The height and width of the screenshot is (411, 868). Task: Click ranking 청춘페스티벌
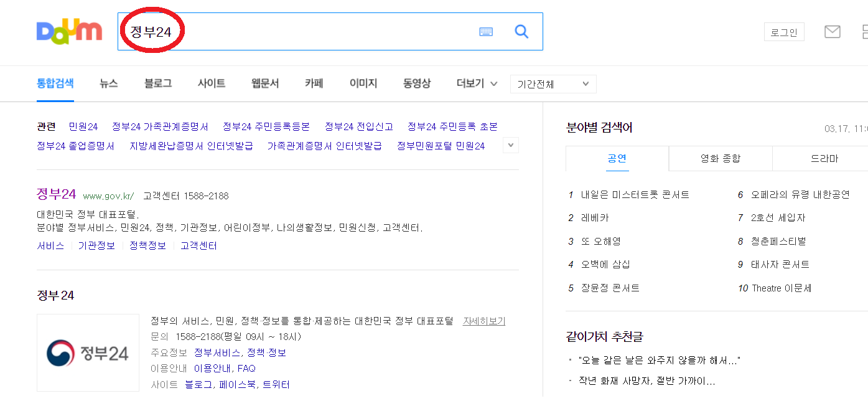click(x=778, y=241)
